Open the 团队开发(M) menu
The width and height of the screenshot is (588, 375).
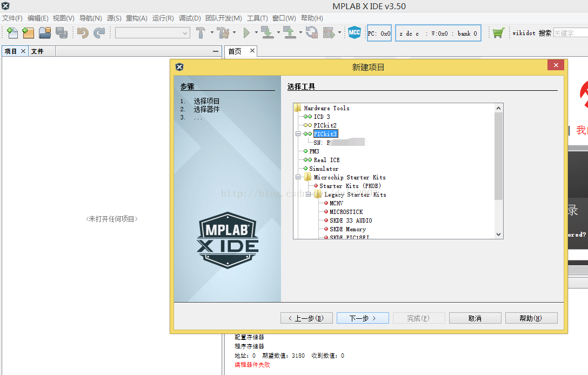tap(224, 18)
